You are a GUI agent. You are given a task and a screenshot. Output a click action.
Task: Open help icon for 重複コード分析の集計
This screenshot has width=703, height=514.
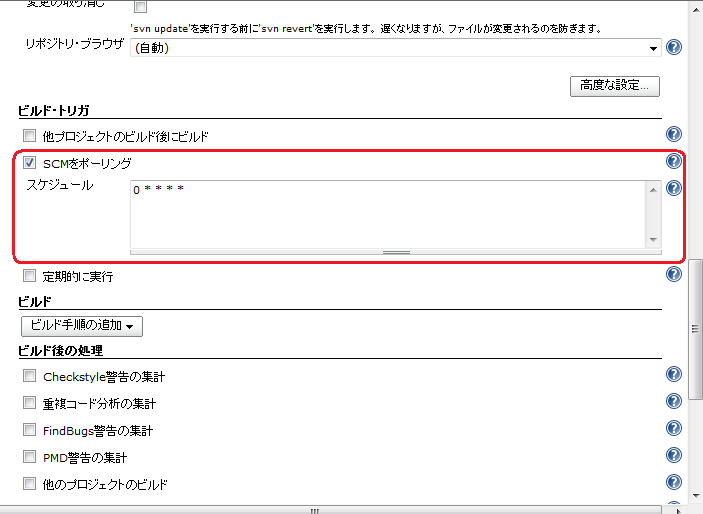tap(674, 401)
